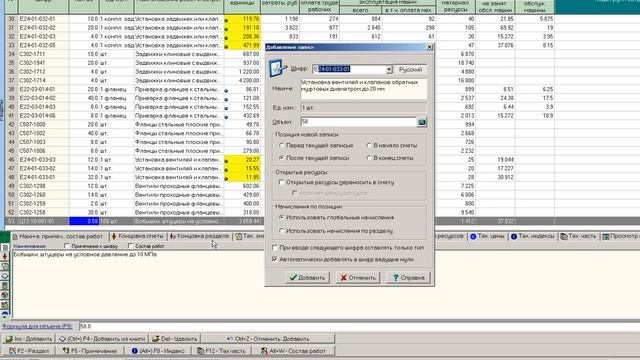Click 'Del - Удалить' toolbar button
Screen dimensions: 640x360
[174, 339]
